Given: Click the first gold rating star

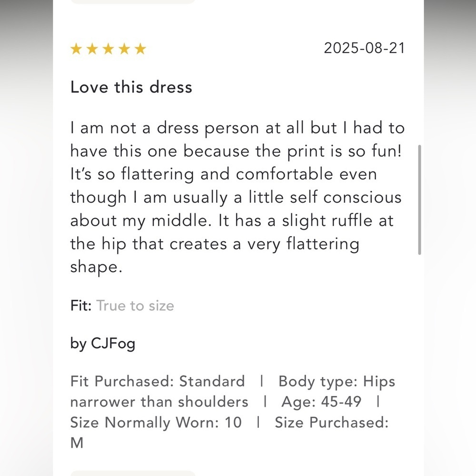Looking at the screenshot, I should (x=76, y=49).
